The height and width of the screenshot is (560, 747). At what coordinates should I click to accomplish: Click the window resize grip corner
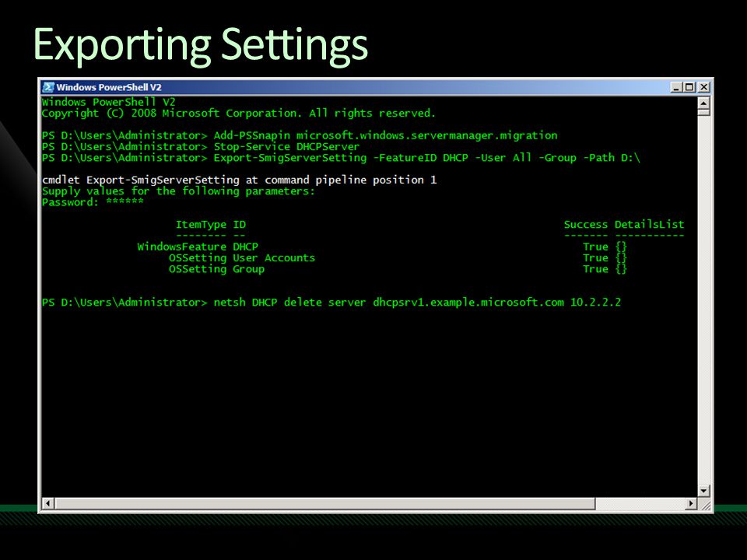pos(705,504)
